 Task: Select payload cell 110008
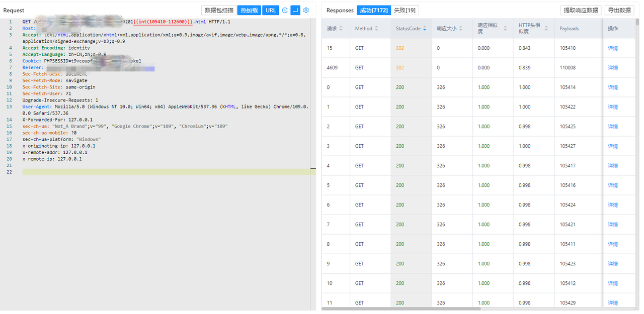click(568, 68)
